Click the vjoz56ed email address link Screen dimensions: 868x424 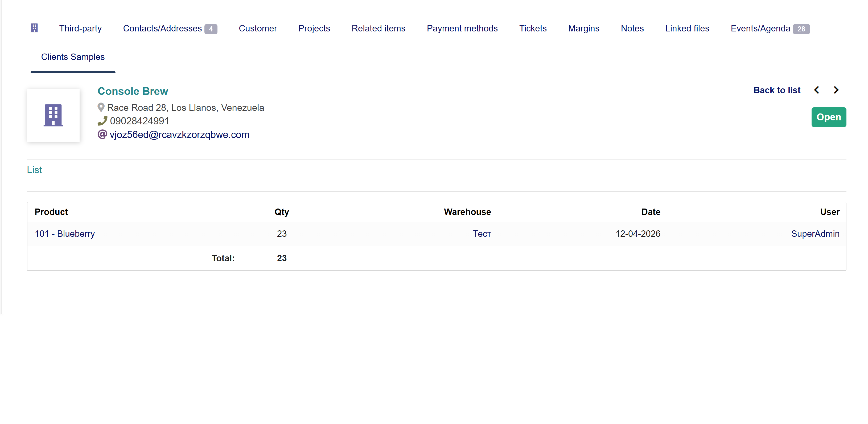179,134
